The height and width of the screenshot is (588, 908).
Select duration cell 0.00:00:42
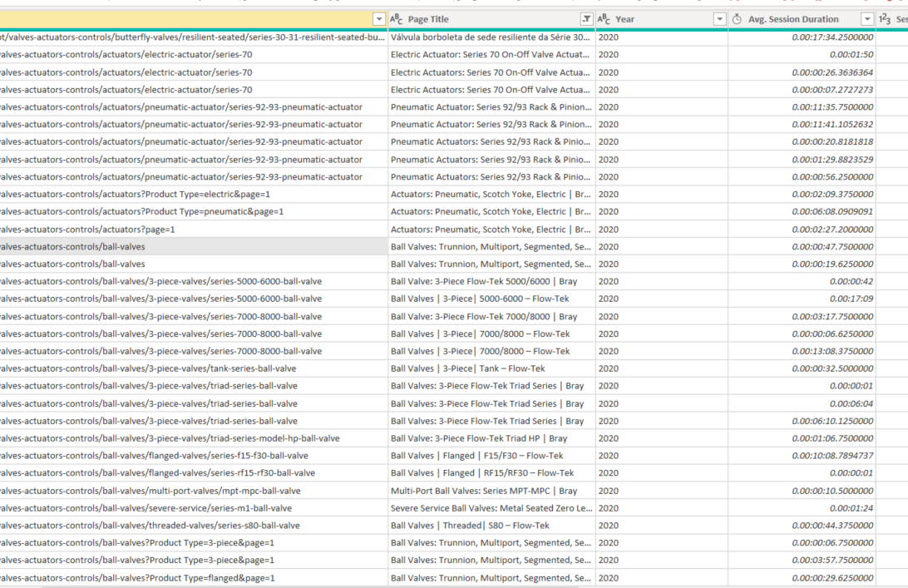802,282
